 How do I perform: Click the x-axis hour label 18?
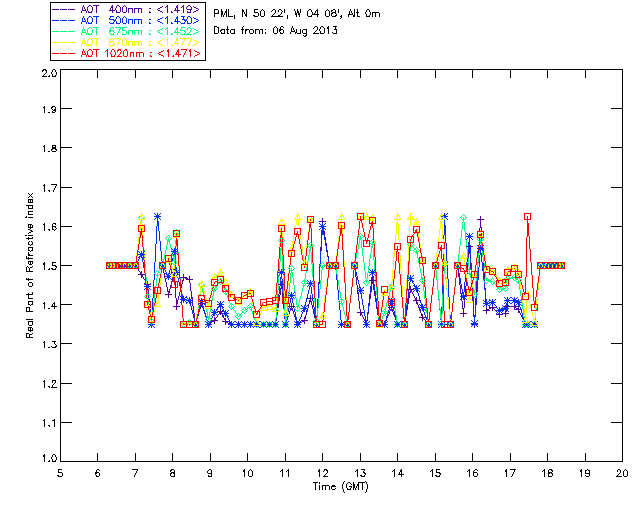click(x=547, y=473)
